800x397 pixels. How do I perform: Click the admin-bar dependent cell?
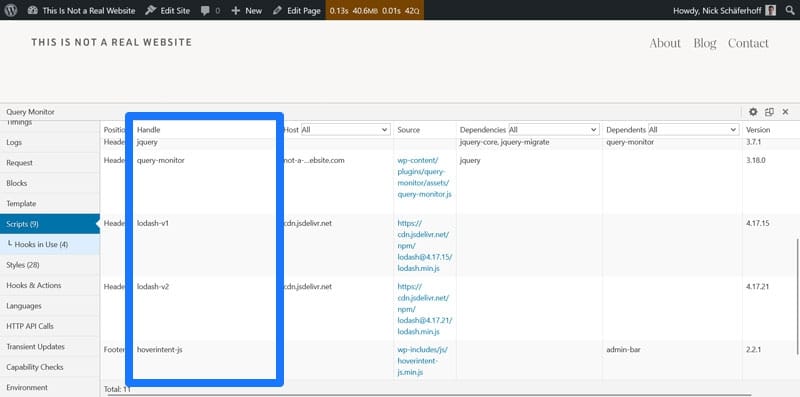[623, 350]
